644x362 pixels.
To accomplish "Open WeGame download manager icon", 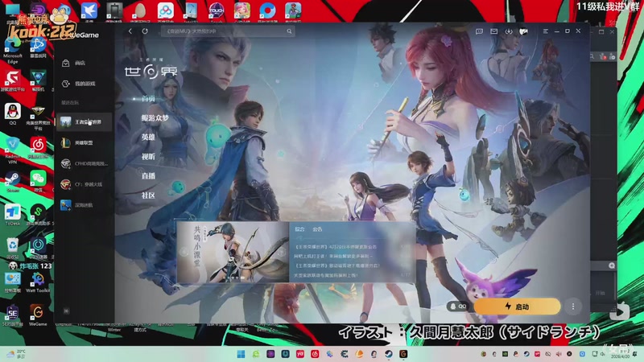I will tap(509, 31).
